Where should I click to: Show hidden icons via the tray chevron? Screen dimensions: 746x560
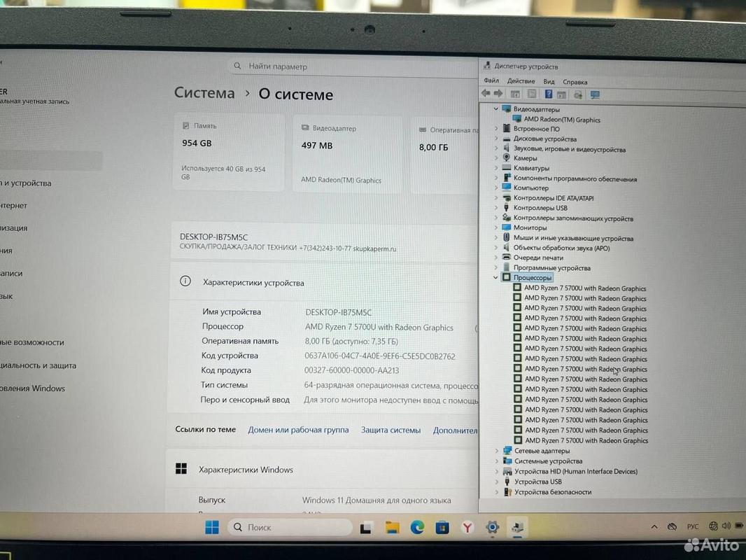pos(654,526)
